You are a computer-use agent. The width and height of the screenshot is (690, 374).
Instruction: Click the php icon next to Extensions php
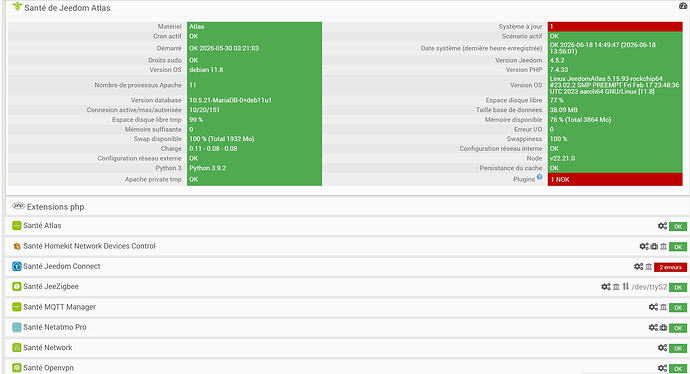18,206
